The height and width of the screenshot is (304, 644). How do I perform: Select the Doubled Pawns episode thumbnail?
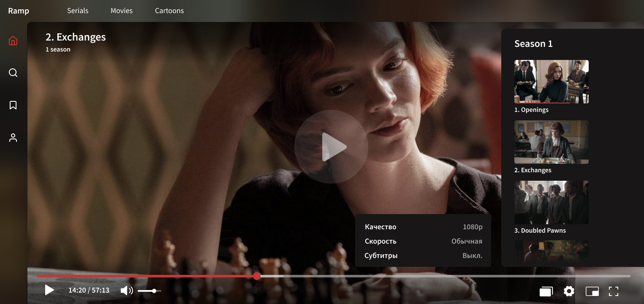point(552,202)
